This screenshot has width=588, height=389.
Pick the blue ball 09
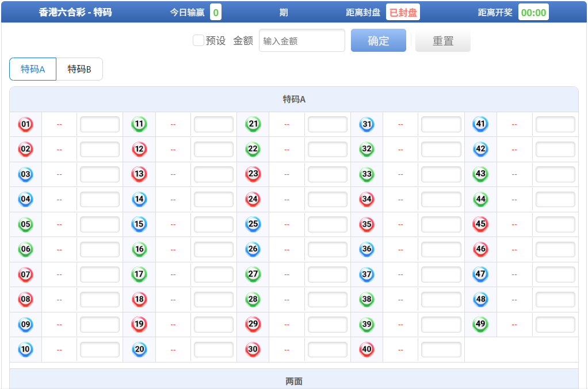[25, 324]
